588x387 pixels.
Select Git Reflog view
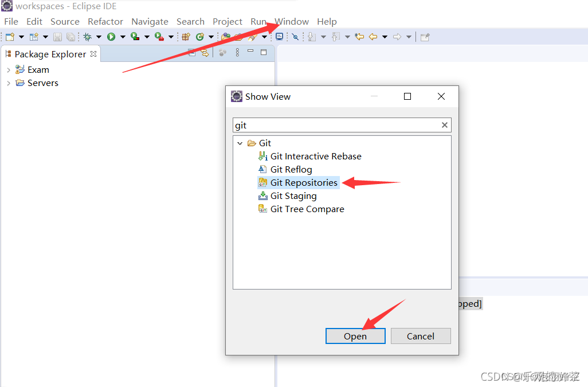(291, 170)
